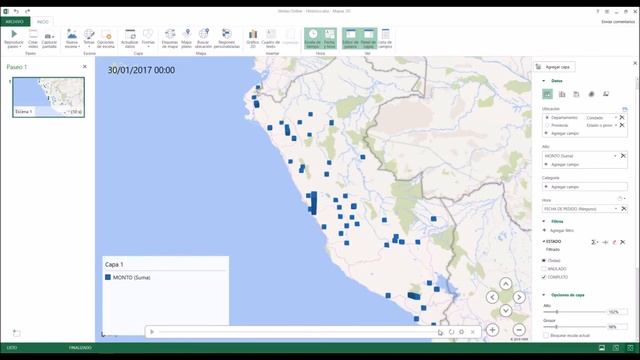Rotate map right with arrow
The width and height of the screenshot is (640, 360).
[519, 297]
